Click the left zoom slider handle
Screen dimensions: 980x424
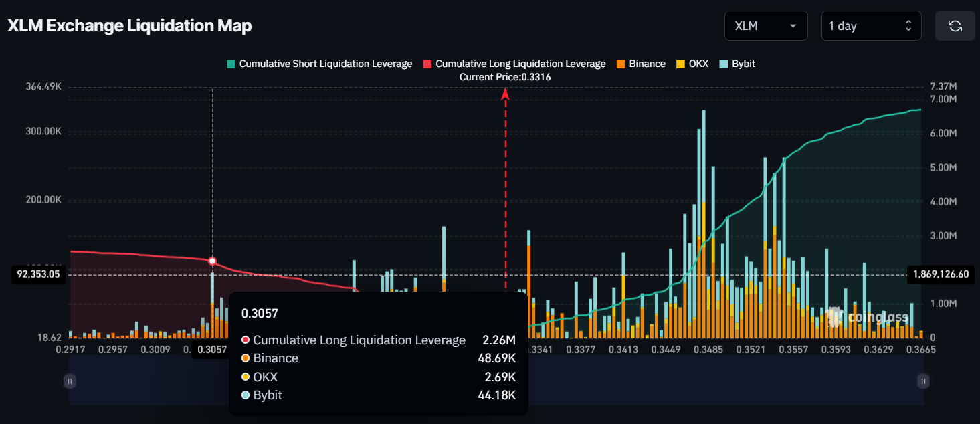70,381
